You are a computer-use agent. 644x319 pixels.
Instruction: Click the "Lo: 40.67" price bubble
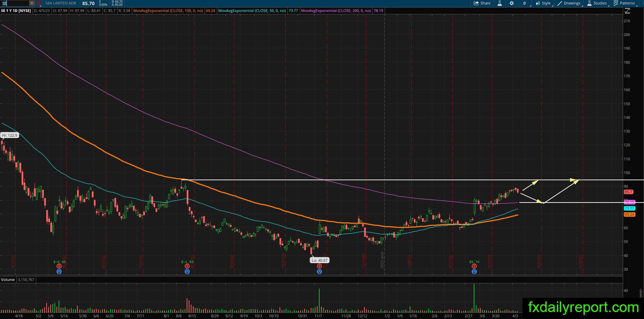pos(320,260)
